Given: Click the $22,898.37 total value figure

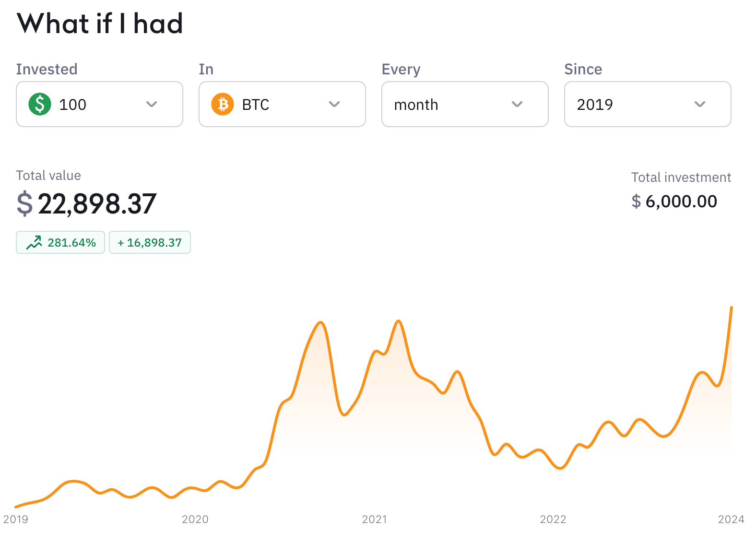Looking at the screenshot, I should pos(87,203).
